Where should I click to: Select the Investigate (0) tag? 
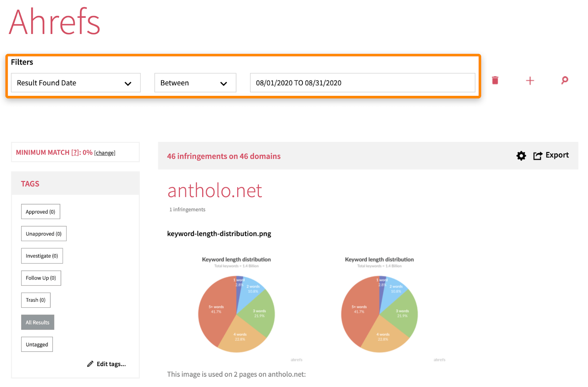42,256
